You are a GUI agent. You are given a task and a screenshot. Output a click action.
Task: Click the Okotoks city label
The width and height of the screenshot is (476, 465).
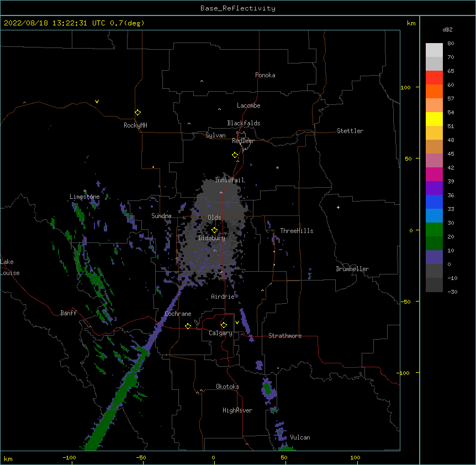228,387
